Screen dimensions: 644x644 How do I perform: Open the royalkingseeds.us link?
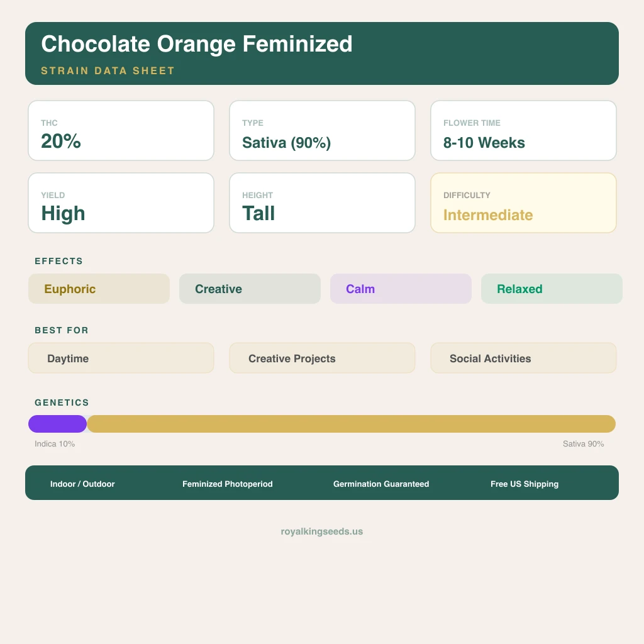click(322, 531)
